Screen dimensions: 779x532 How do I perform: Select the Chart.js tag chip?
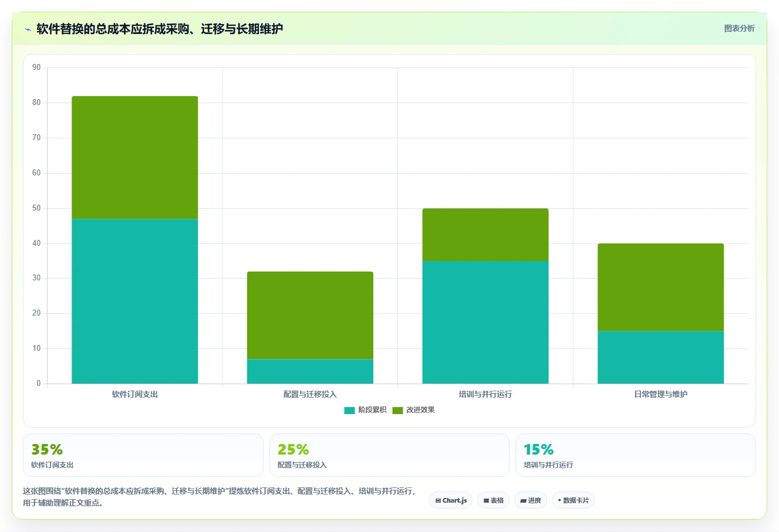coord(451,500)
